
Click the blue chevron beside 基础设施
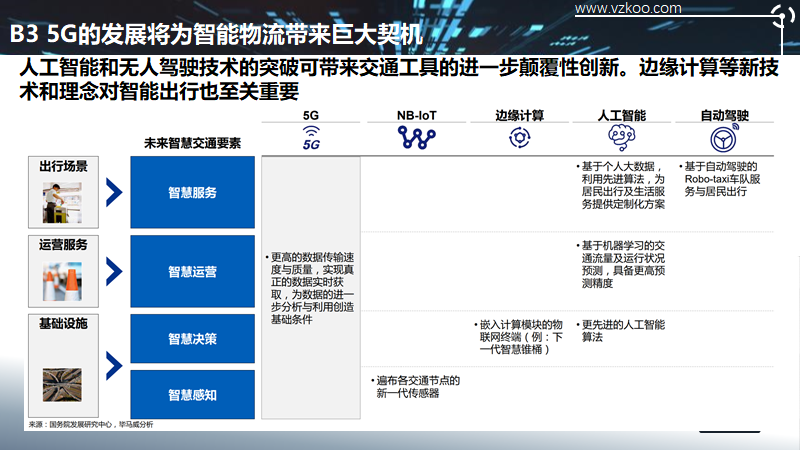[x=114, y=366]
